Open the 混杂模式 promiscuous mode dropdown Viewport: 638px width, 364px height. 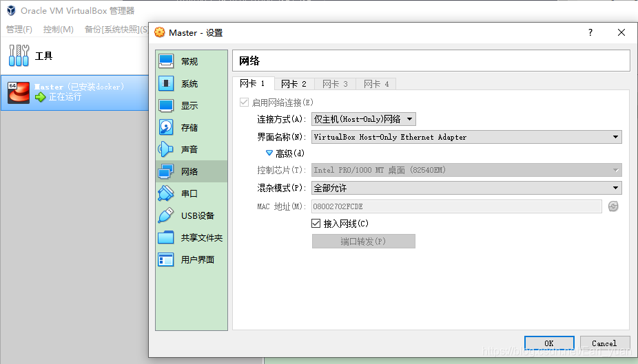tap(466, 188)
